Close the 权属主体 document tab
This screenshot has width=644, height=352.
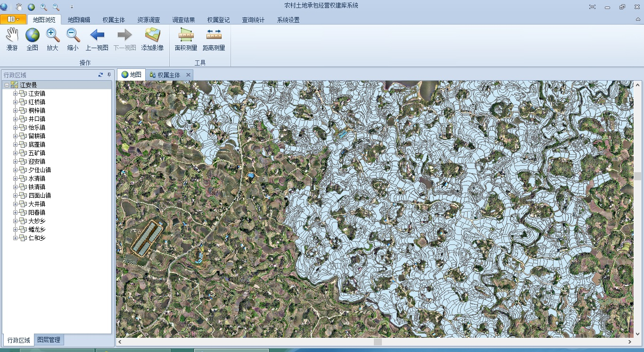pyautogui.click(x=188, y=75)
